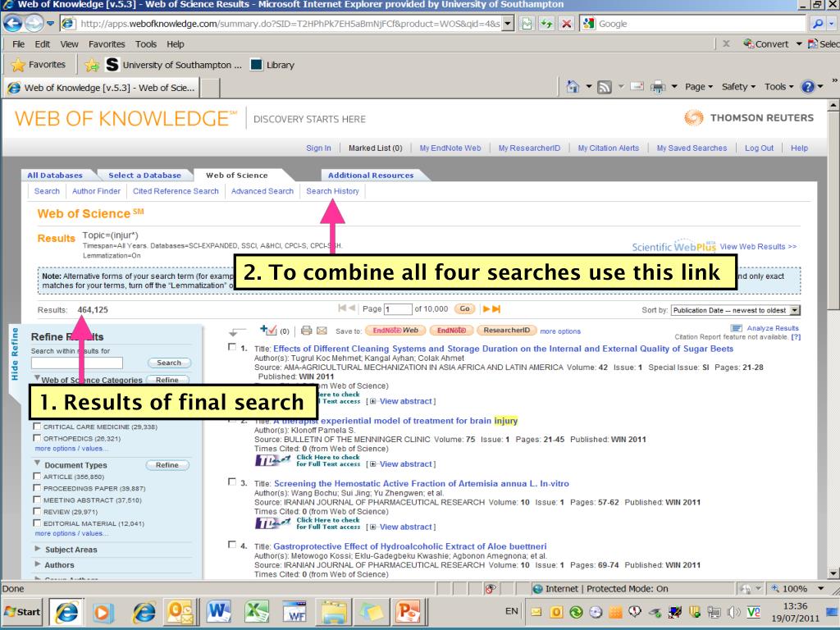840x630 pixels.
Task: Open the address bar history dropdown
Action: 508,24
